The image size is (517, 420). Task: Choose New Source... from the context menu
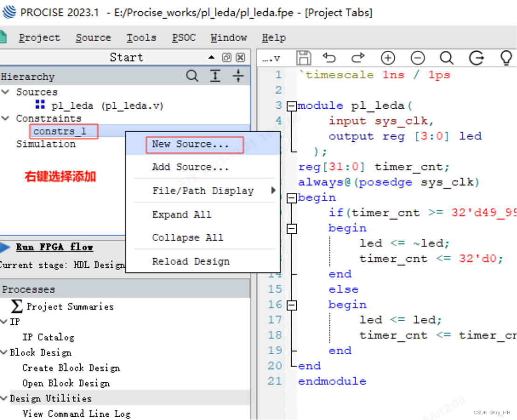pos(203,144)
